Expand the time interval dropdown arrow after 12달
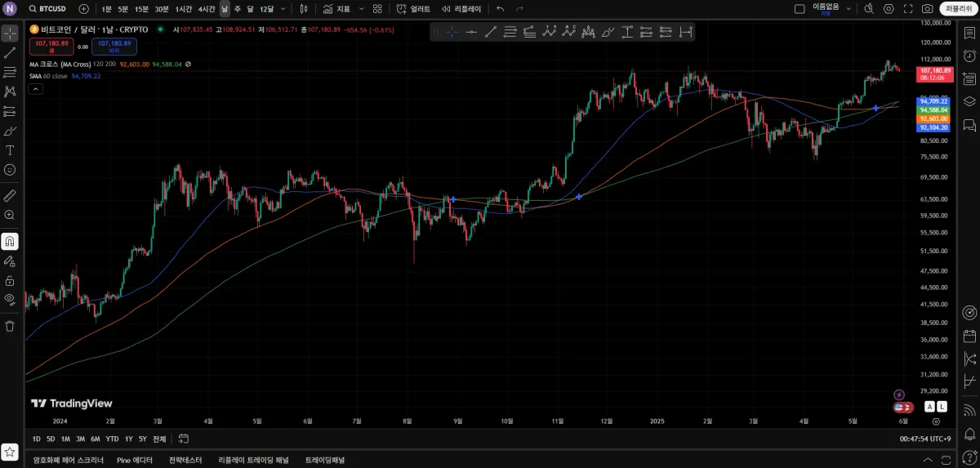 tap(283, 9)
